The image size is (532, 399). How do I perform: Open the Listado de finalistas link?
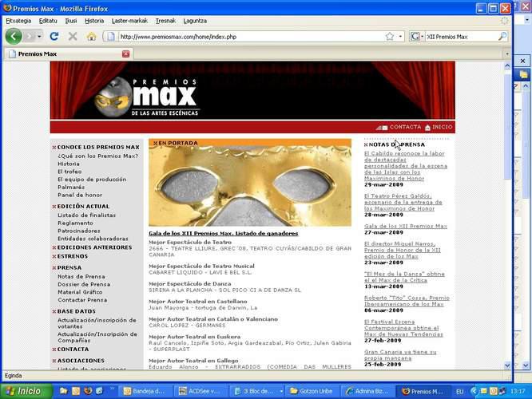point(86,215)
